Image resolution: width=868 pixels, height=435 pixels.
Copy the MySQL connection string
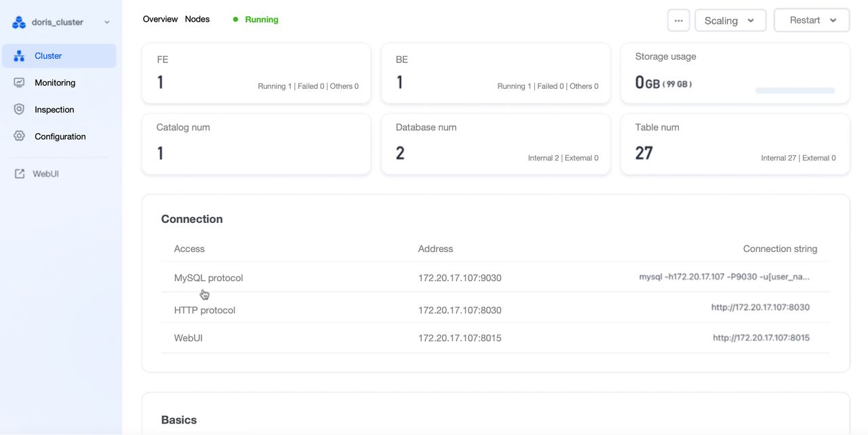click(726, 276)
